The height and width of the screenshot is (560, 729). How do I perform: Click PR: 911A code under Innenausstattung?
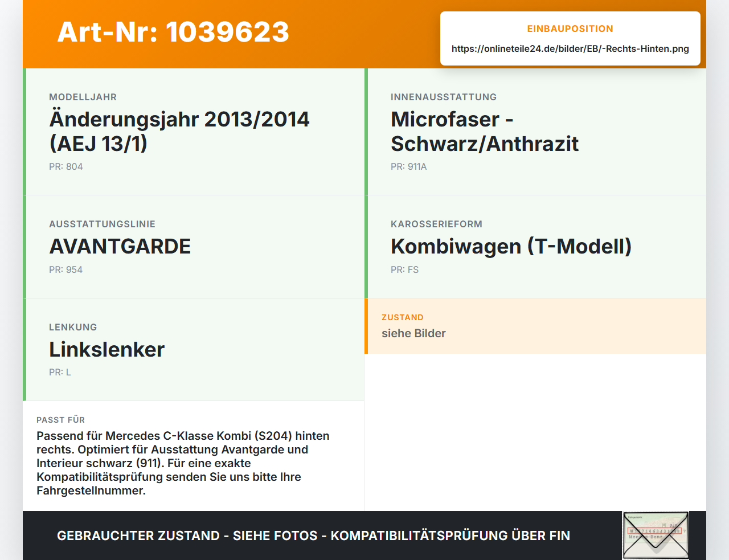tap(409, 167)
